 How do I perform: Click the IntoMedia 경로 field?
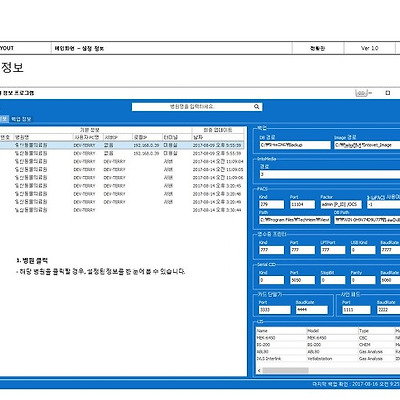pyautogui.click(x=330, y=174)
